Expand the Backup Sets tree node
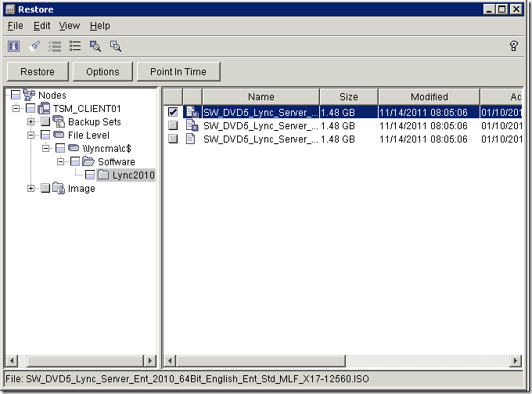 click(x=31, y=122)
